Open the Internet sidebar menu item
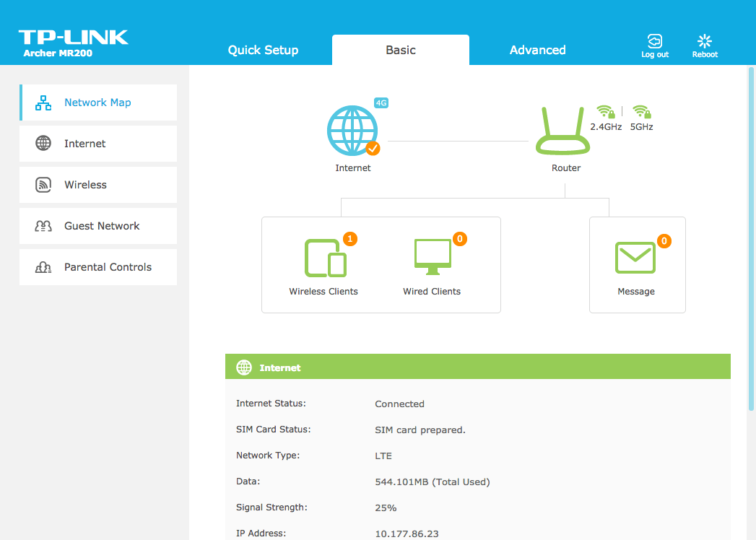 98,144
